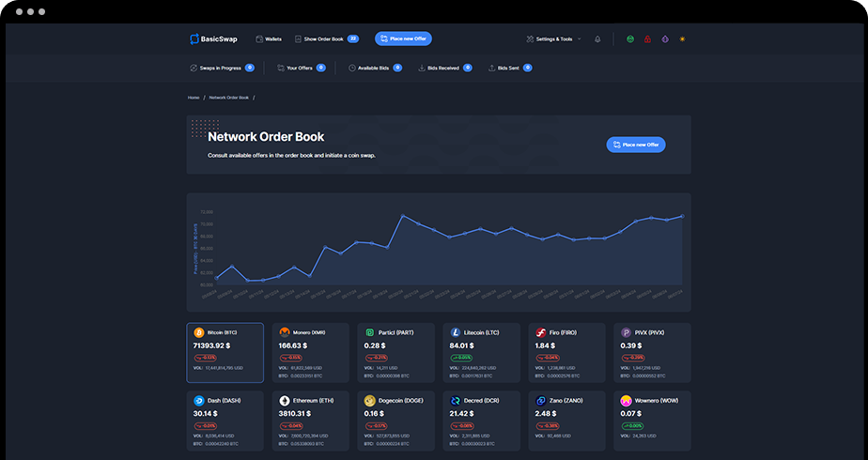Click the red lock icon in header
The height and width of the screenshot is (460, 868).
tap(648, 39)
